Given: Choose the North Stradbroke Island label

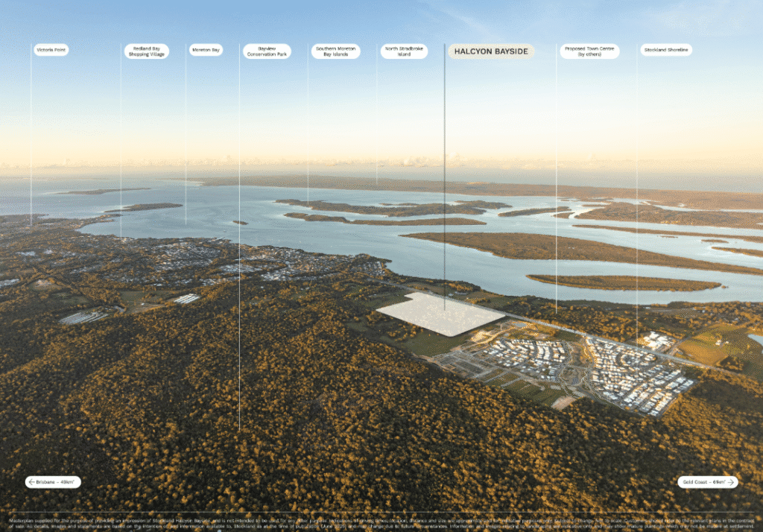Looking at the screenshot, I should (404, 51).
